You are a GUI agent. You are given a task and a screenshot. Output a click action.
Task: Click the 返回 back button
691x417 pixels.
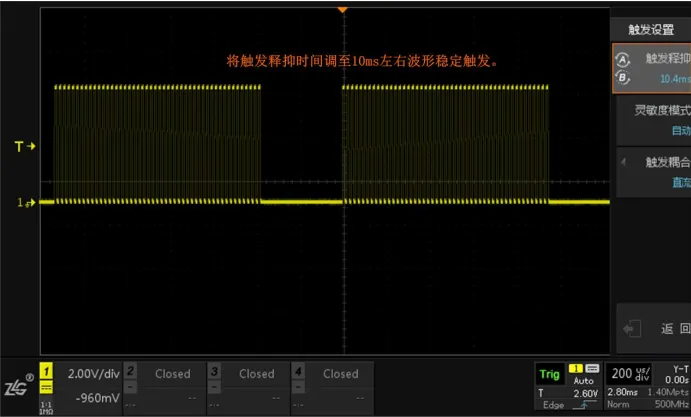[x=654, y=328]
